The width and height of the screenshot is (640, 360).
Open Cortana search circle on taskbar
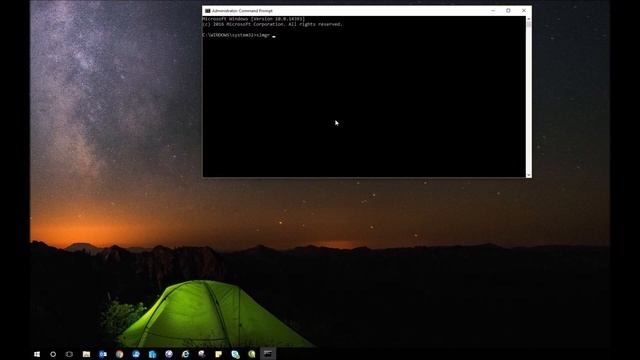pos(53,354)
